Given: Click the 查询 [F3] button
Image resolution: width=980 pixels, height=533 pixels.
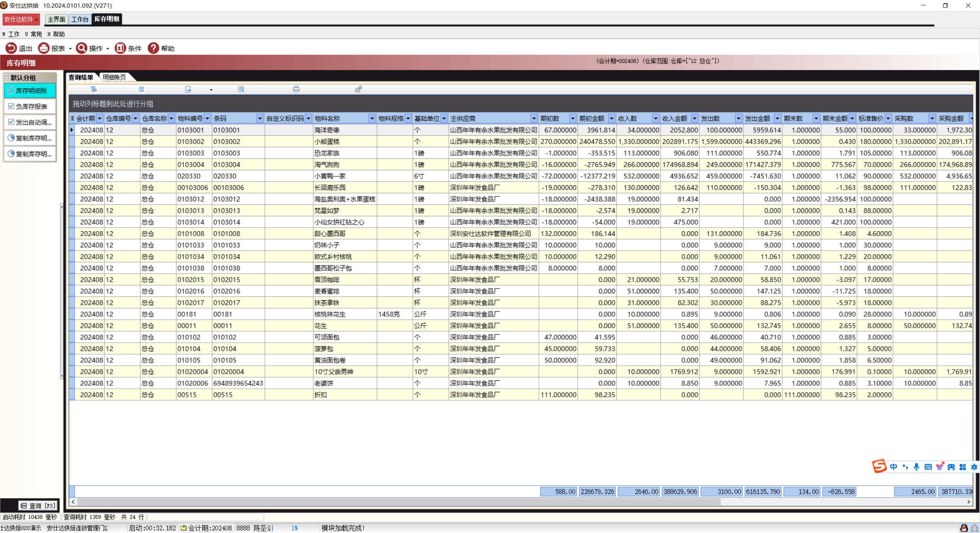Looking at the screenshot, I should tap(38, 506).
